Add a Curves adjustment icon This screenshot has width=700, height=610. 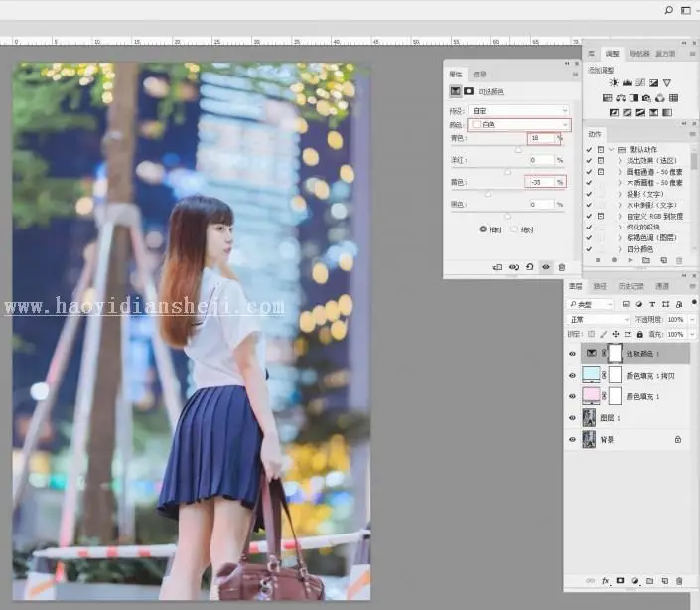click(x=640, y=83)
